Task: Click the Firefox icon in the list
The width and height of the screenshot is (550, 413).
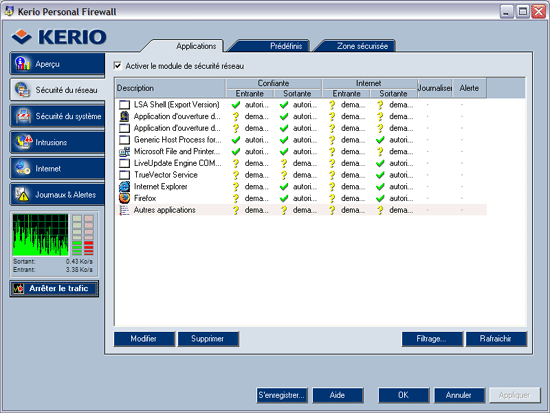Action: [124, 198]
